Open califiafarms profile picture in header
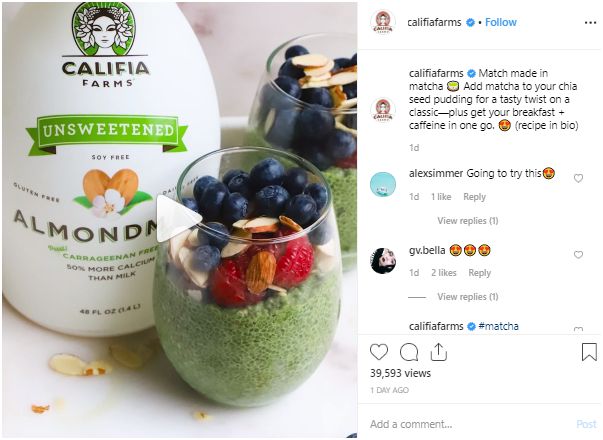Screen dimensions: 603x440 click(383, 22)
